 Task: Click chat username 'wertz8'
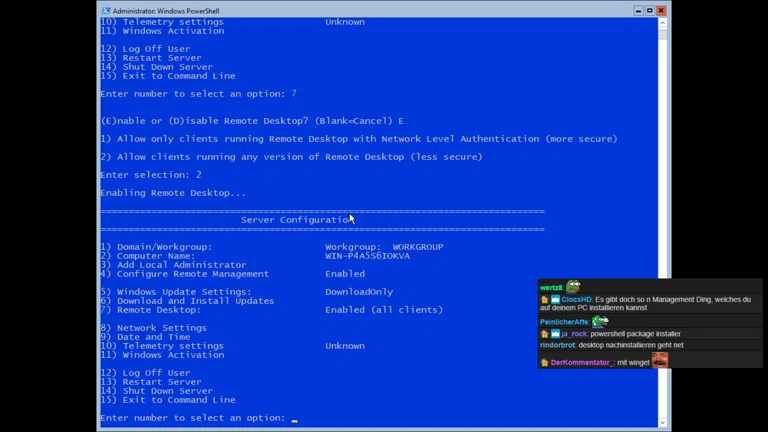point(552,288)
